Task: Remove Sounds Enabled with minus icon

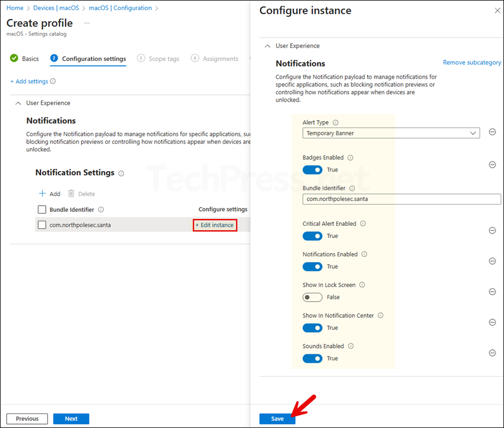Action: (492, 353)
